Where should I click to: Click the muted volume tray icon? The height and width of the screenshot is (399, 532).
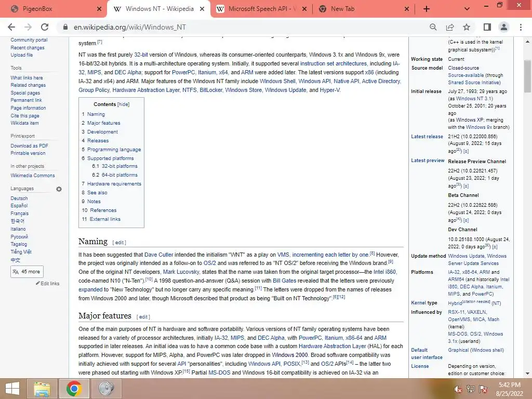(458, 389)
